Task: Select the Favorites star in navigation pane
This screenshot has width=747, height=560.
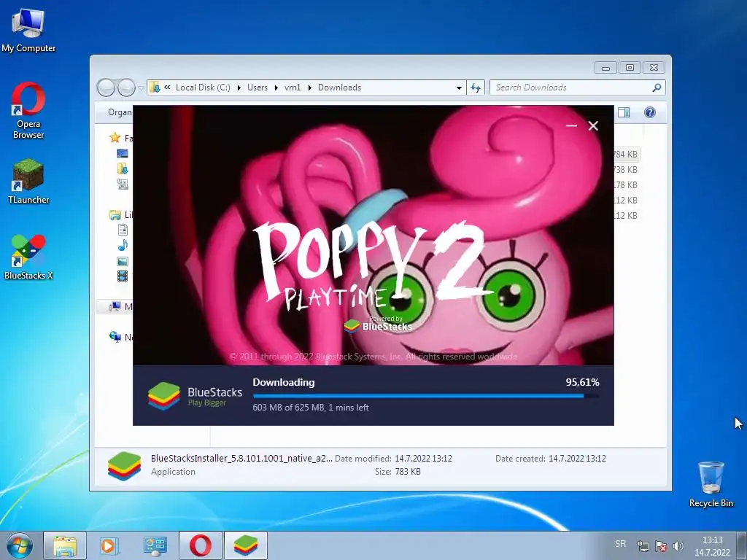Action: 115,138
